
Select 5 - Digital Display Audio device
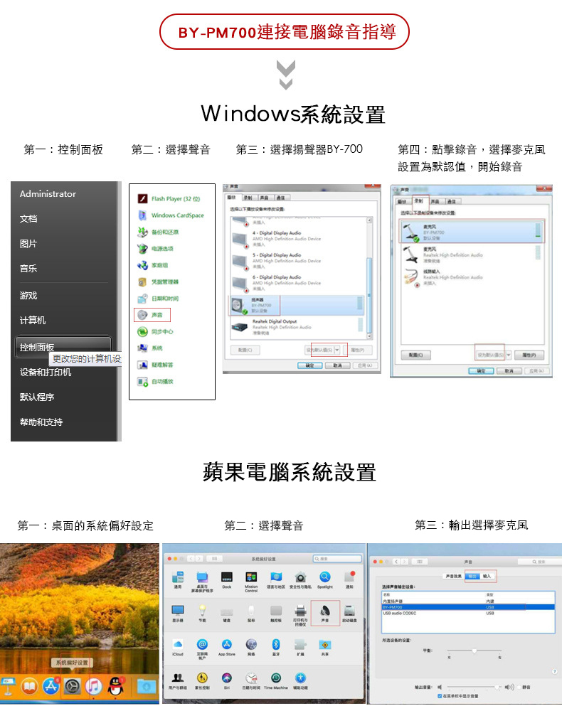click(297, 261)
